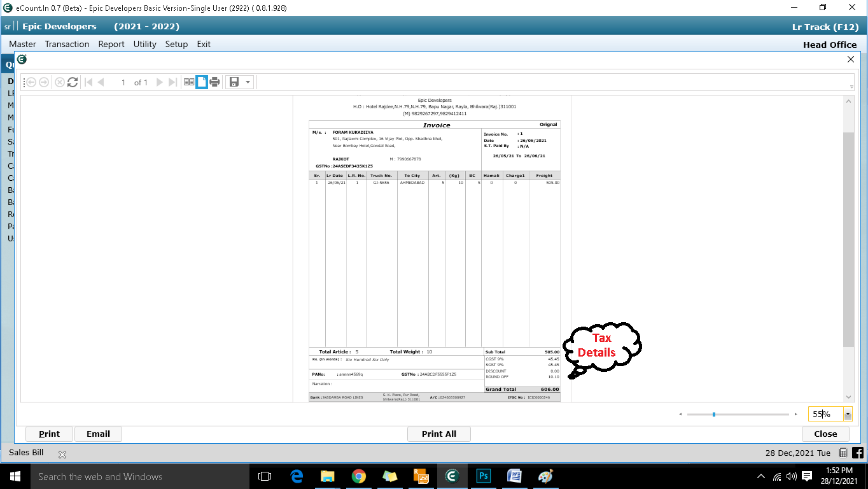Click the Print button
The height and width of the screenshot is (489, 868).
(49, 434)
